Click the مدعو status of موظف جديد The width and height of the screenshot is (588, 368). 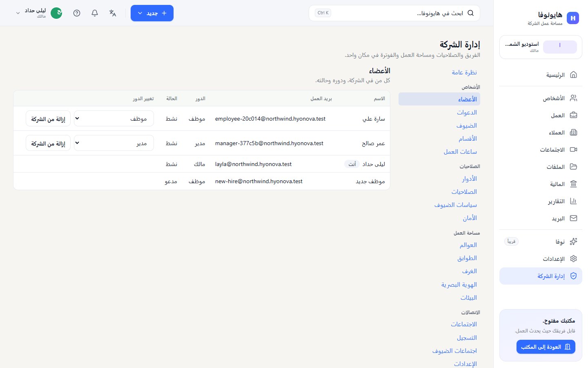pyautogui.click(x=171, y=181)
